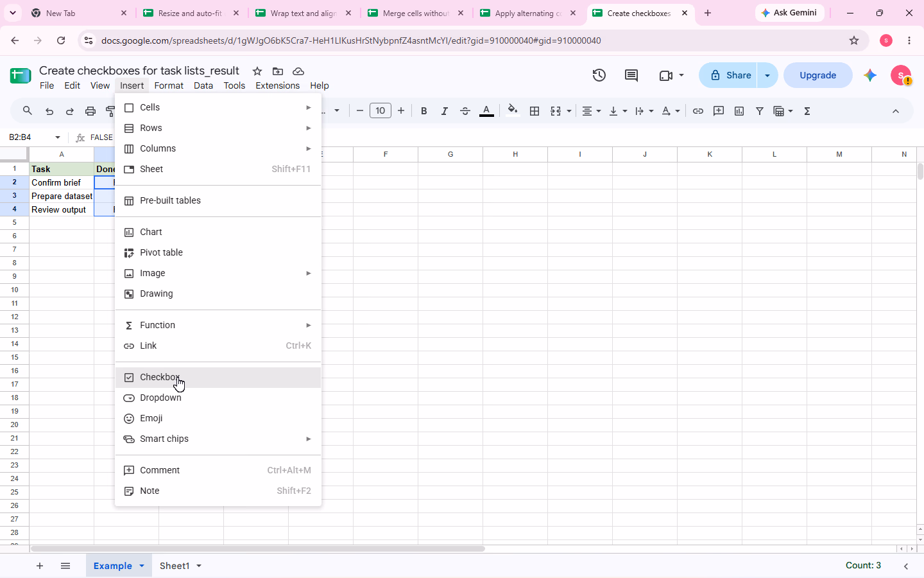Image resolution: width=924 pixels, height=578 pixels.
Task: Click the insert link toolbar icon
Action: [698, 111]
